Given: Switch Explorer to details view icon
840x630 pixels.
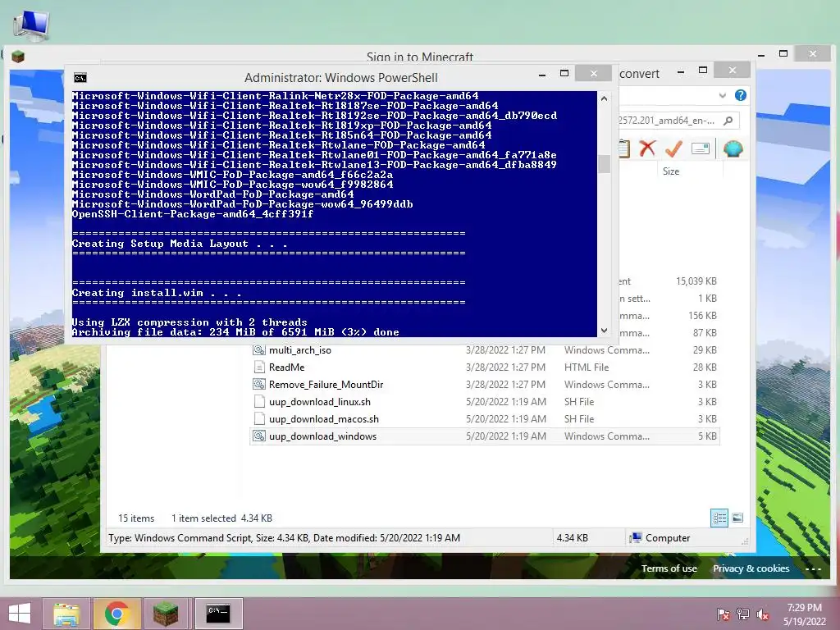Looking at the screenshot, I should tap(719, 518).
